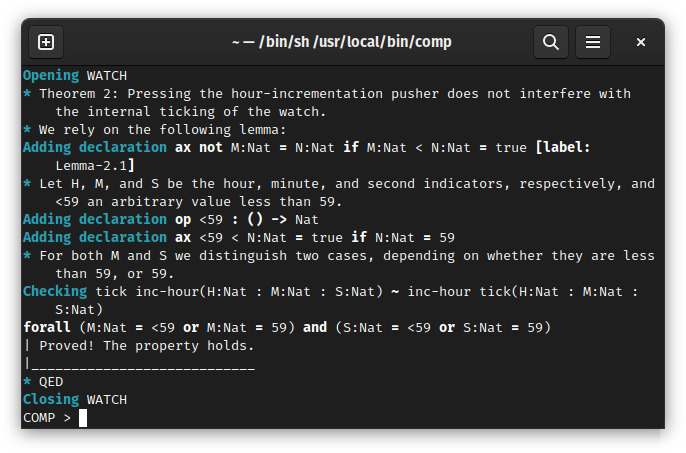Click the 'Lemma-2.1]' label text
Image resolution: width=686 pixels, height=453 pixels.
coord(95,166)
